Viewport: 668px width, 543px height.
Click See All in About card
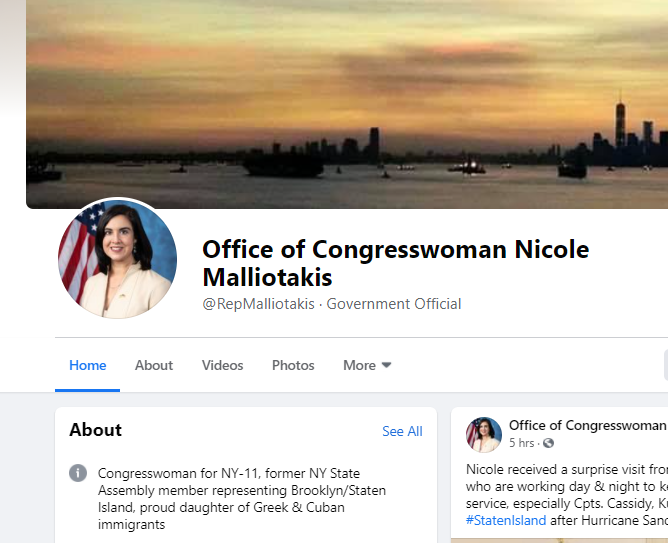(402, 431)
